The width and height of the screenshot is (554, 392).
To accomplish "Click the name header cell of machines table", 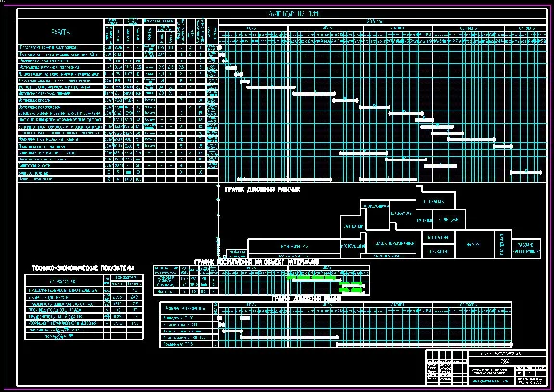I will tap(187, 308).
